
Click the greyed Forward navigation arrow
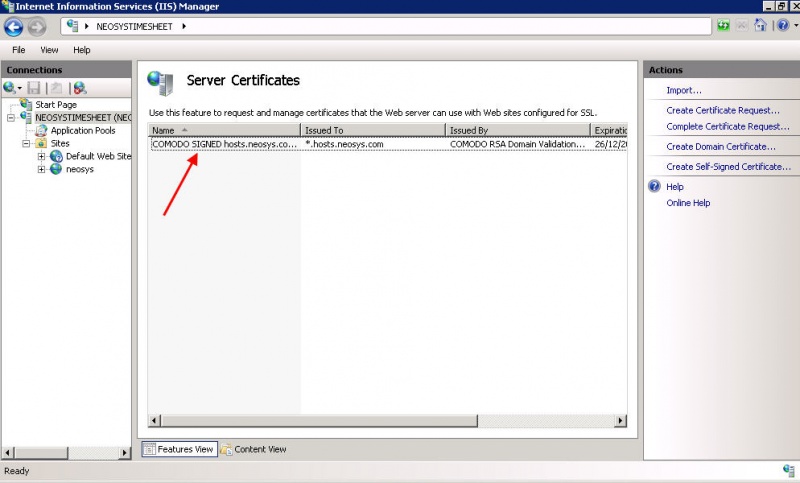pyautogui.click(x=37, y=27)
